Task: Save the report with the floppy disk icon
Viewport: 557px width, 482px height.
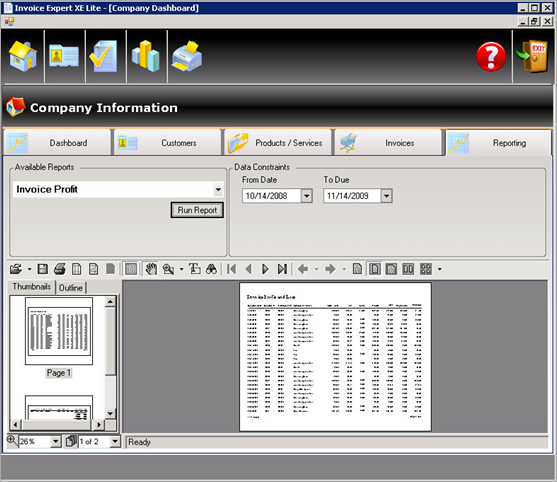Action: pyautogui.click(x=43, y=269)
